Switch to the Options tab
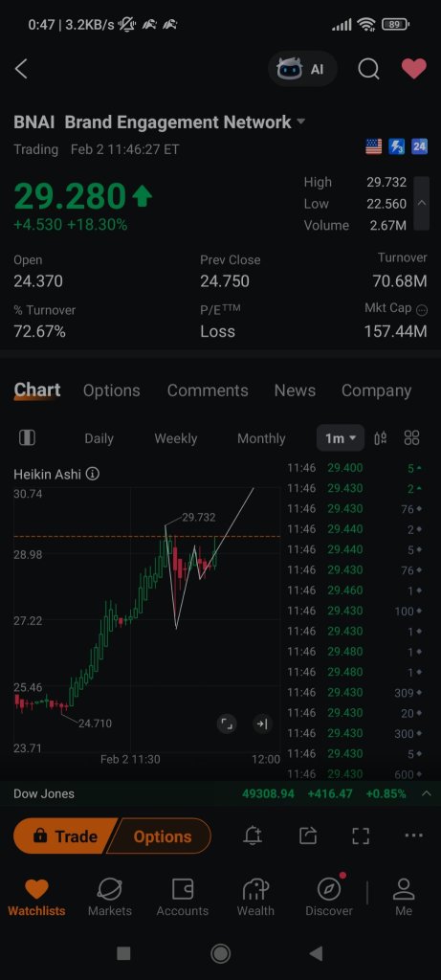The image size is (441, 980). pyautogui.click(x=111, y=390)
